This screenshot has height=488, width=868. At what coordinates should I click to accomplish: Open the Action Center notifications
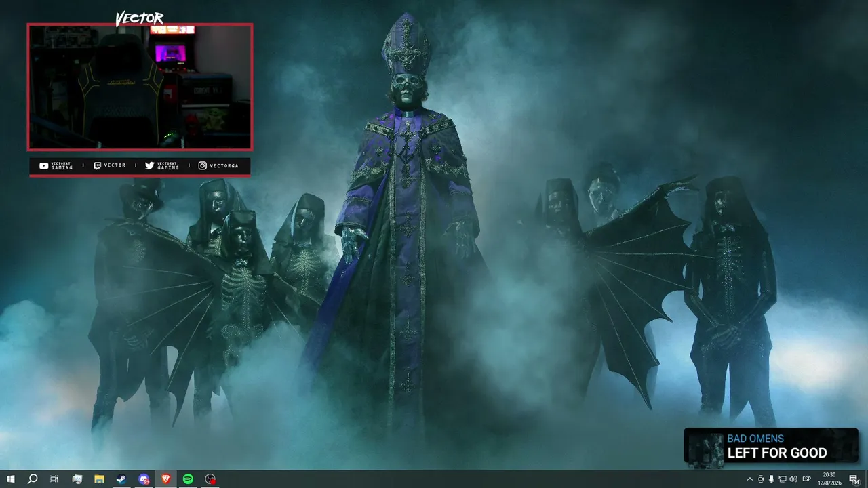click(x=854, y=479)
